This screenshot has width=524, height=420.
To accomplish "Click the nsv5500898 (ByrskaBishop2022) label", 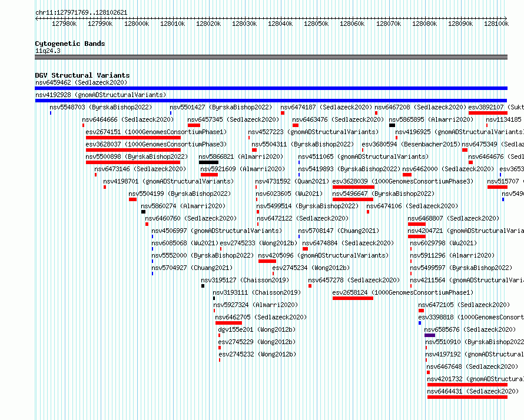I will pyautogui.click(x=137, y=156).
